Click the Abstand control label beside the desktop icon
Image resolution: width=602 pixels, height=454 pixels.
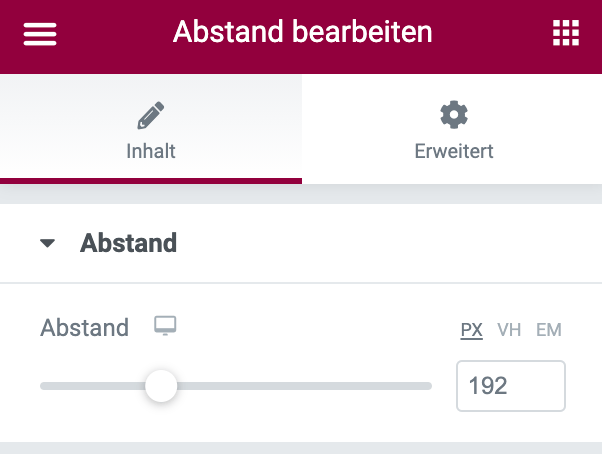tap(84, 328)
